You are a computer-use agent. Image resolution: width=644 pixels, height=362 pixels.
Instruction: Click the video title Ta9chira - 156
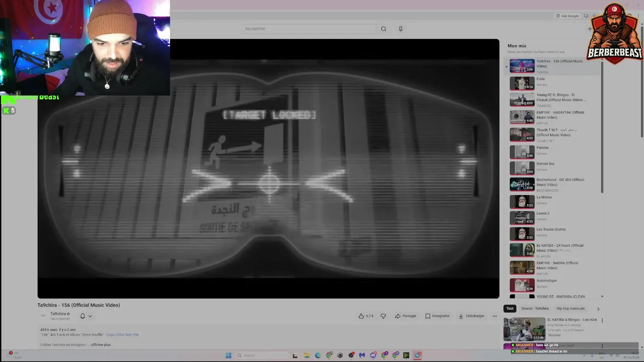(x=78, y=305)
